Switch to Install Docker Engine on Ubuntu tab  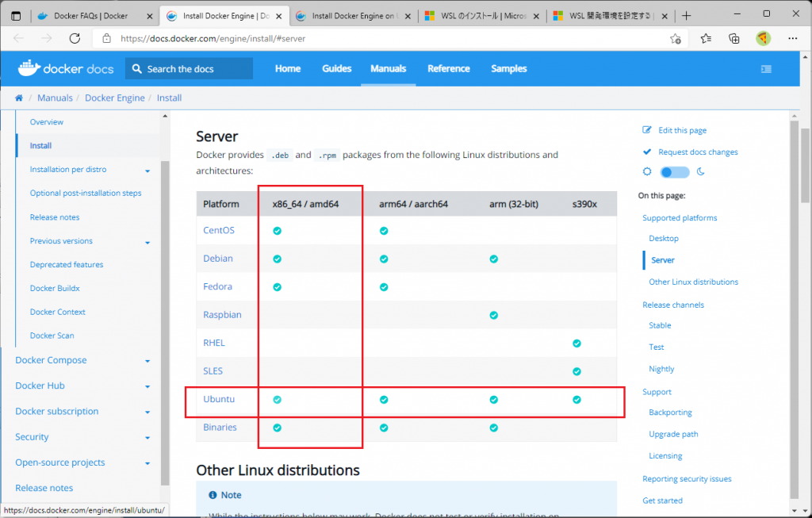(354, 16)
